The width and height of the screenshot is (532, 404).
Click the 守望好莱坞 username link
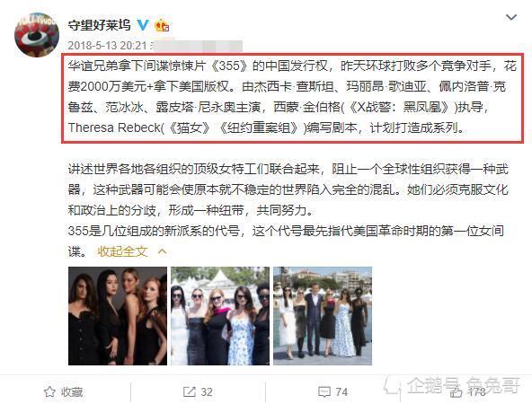pos(99,25)
